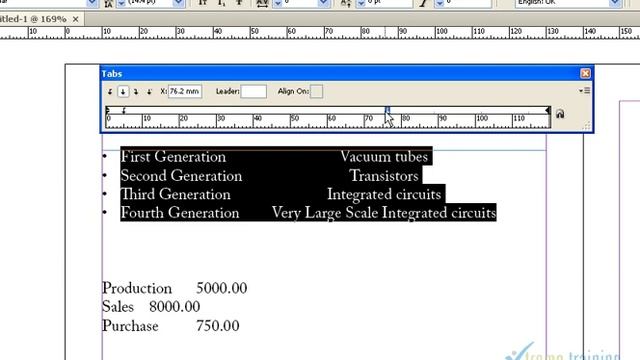Open the language dropdown showing English: UK

coord(615,3)
